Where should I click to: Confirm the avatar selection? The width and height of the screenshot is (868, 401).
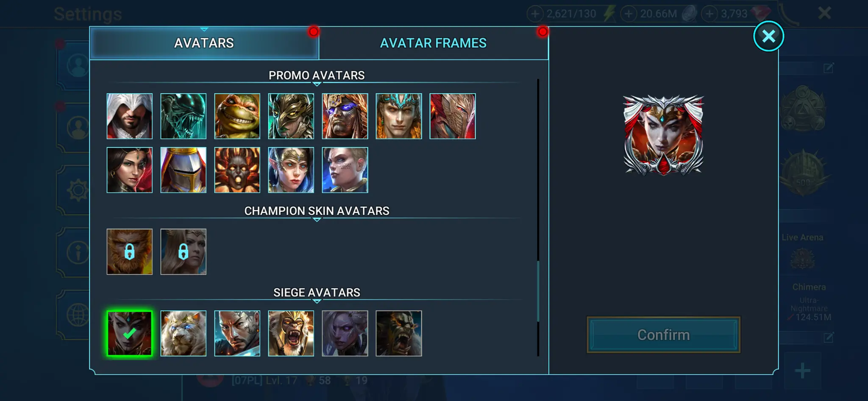coord(663,335)
